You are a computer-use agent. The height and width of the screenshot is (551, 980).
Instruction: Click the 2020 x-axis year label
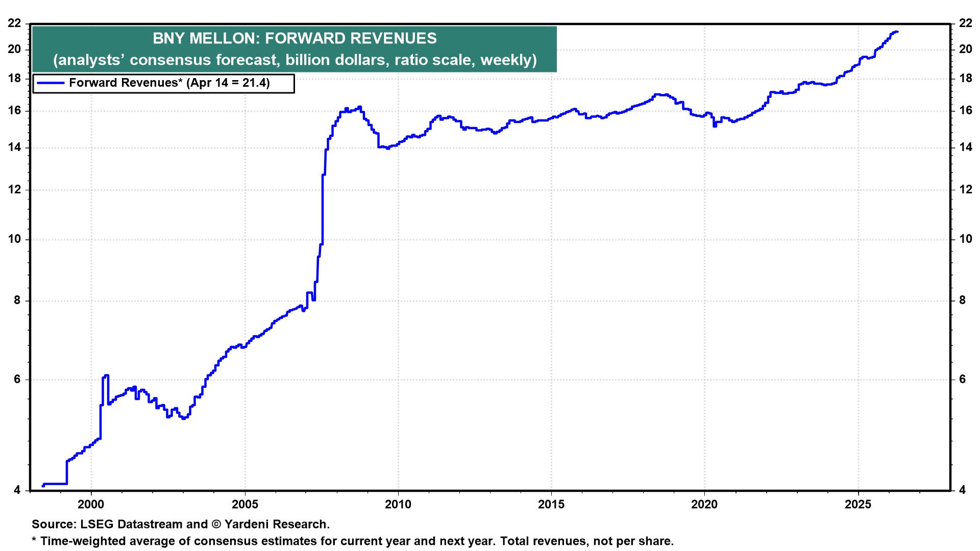(x=704, y=505)
